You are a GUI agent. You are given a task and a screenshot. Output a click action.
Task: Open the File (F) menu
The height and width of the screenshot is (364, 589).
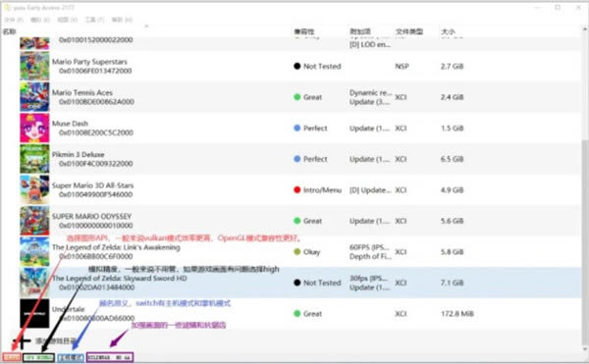[14, 20]
